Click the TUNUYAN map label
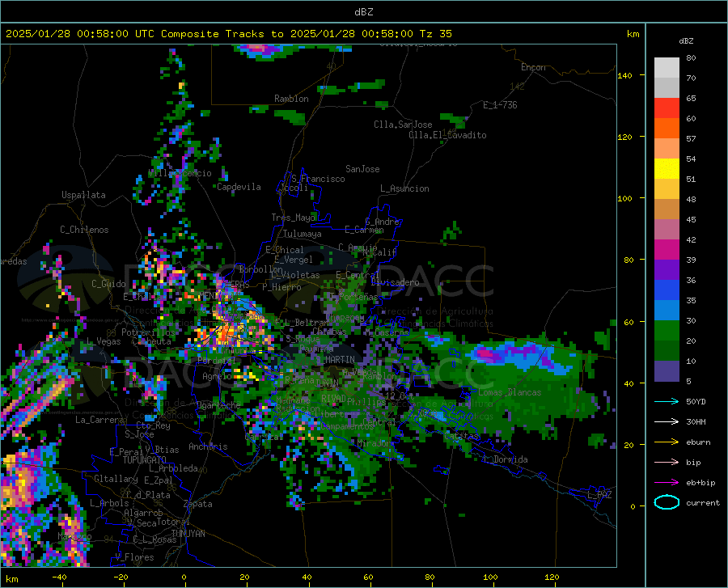Image resolution: width=728 pixels, height=588 pixels. (188, 534)
